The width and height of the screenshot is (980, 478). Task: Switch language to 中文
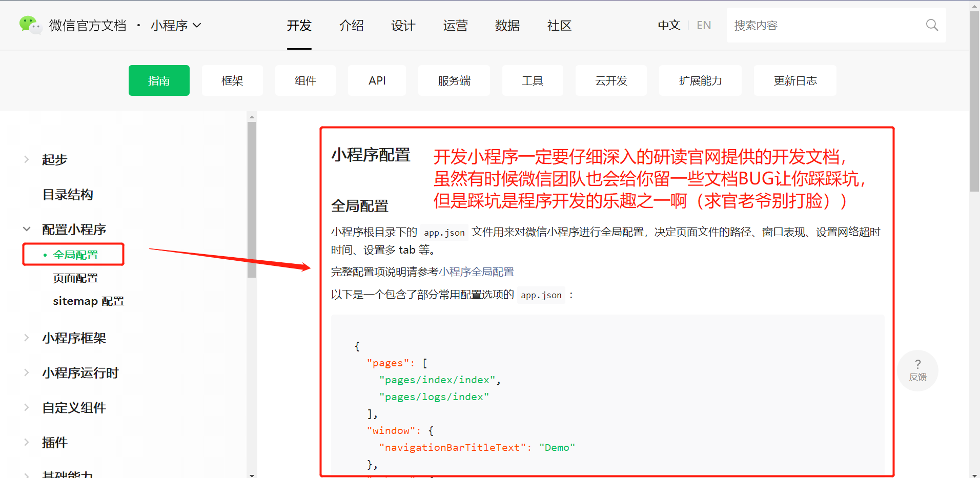click(669, 25)
